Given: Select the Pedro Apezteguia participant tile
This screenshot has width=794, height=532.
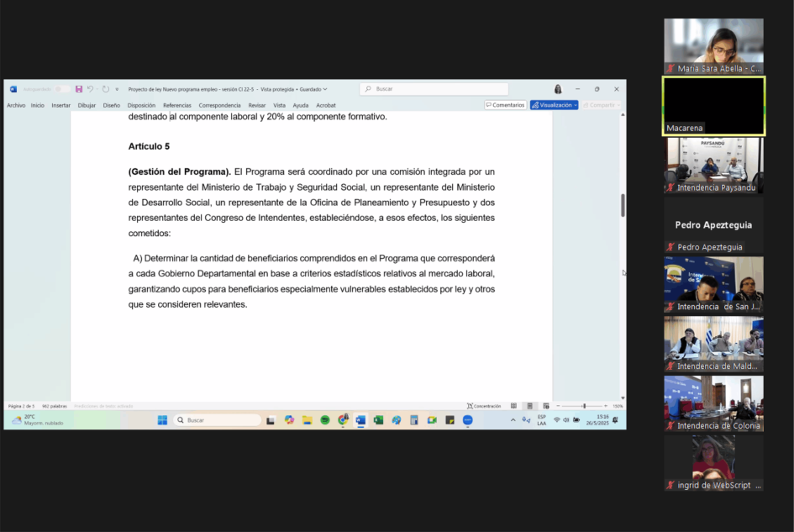Looking at the screenshot, I should click(x=713, y=224).
